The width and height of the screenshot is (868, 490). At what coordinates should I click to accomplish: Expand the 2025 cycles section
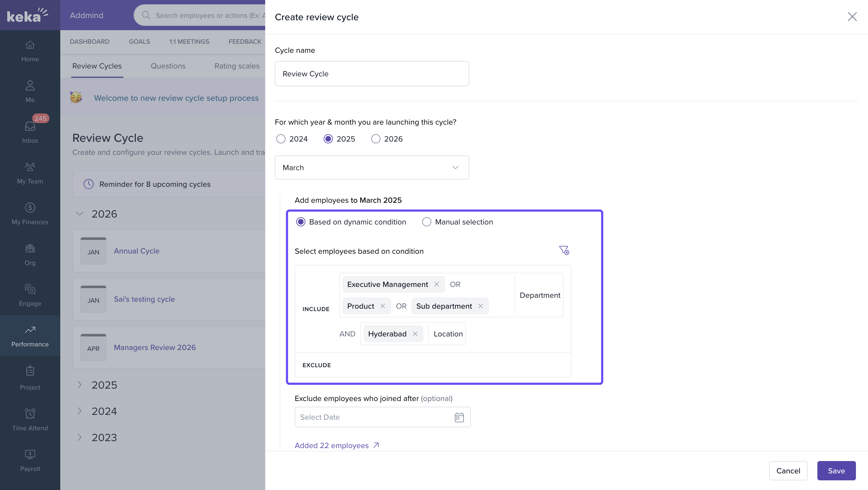pyautogui.click(x=80, y=385)
